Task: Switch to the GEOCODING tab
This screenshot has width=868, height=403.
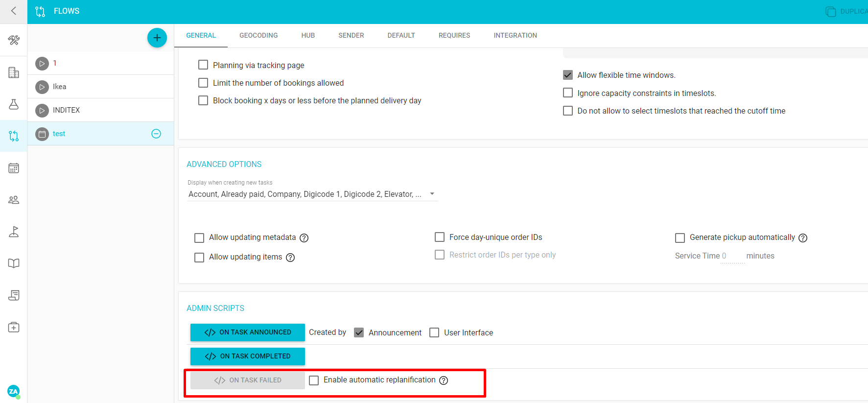Action: pyautogui.click(x=258, y=35)
